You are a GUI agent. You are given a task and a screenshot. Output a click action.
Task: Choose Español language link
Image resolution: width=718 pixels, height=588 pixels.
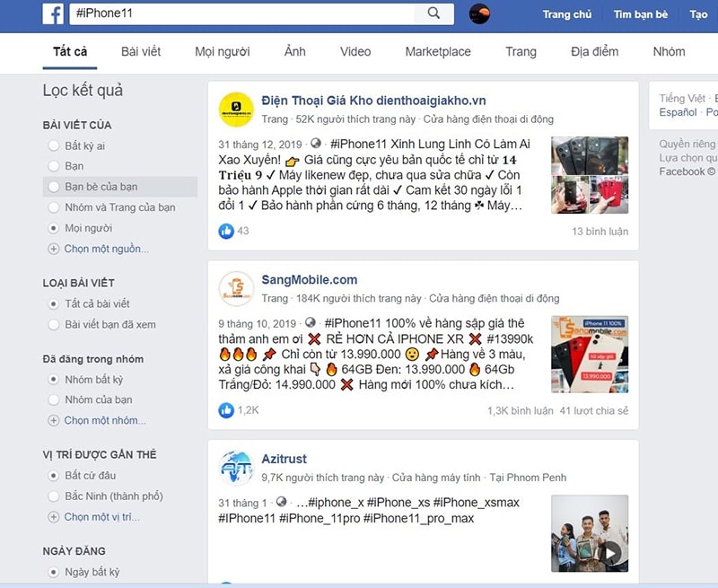pos(679,112)
